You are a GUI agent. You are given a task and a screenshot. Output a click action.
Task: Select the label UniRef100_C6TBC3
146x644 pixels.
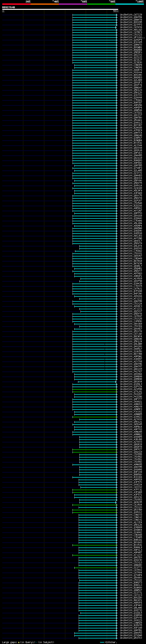pyautogui.click(x=131, y=32)
